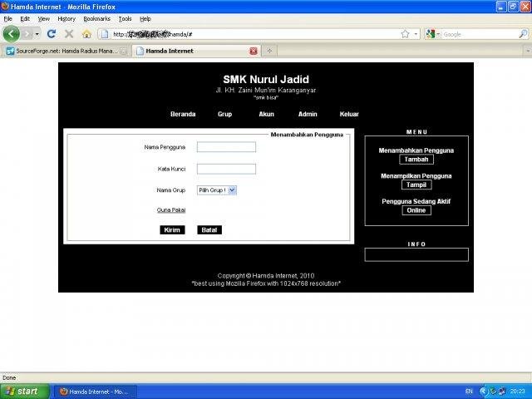
Task: Click the Done status bar text
Action: click(x=9, y=377)
